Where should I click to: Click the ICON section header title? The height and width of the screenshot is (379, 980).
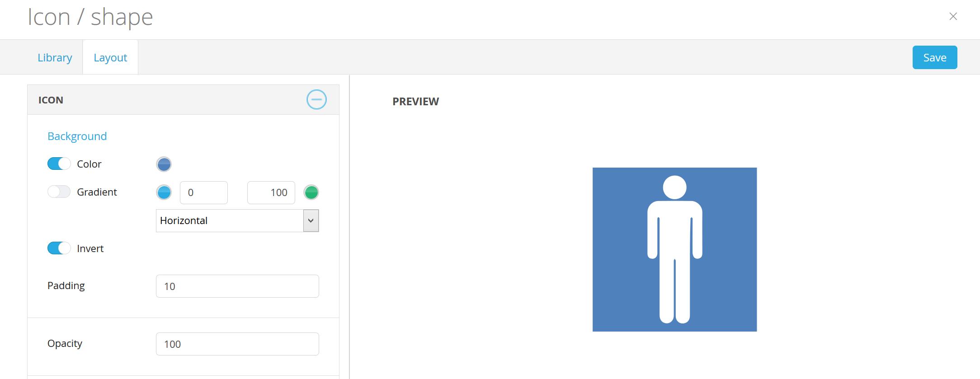click(x=51, y=100)
